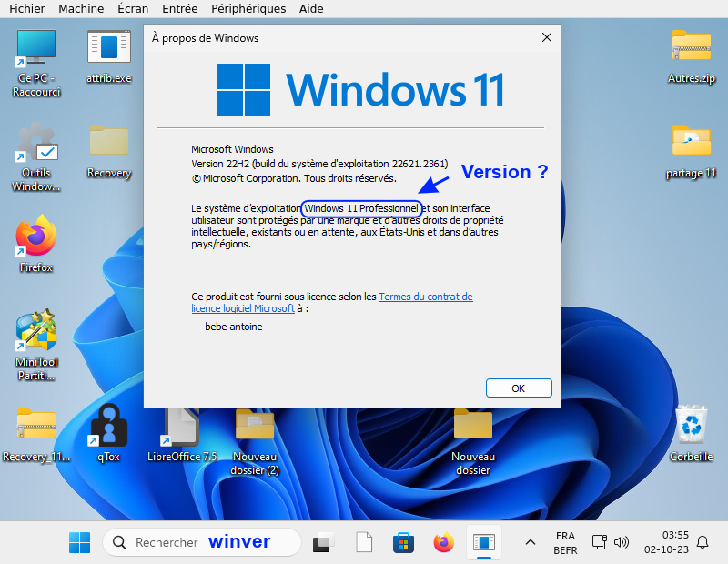Click the Rechercher taskbar search field
The height and width of the screenshot is (564, 728).
pos(202,542)
